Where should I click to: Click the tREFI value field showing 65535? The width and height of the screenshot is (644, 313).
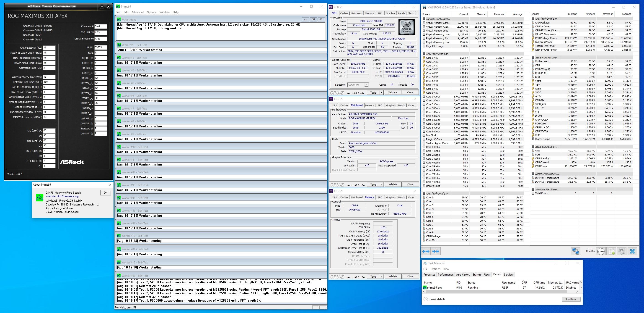point(101,47)
